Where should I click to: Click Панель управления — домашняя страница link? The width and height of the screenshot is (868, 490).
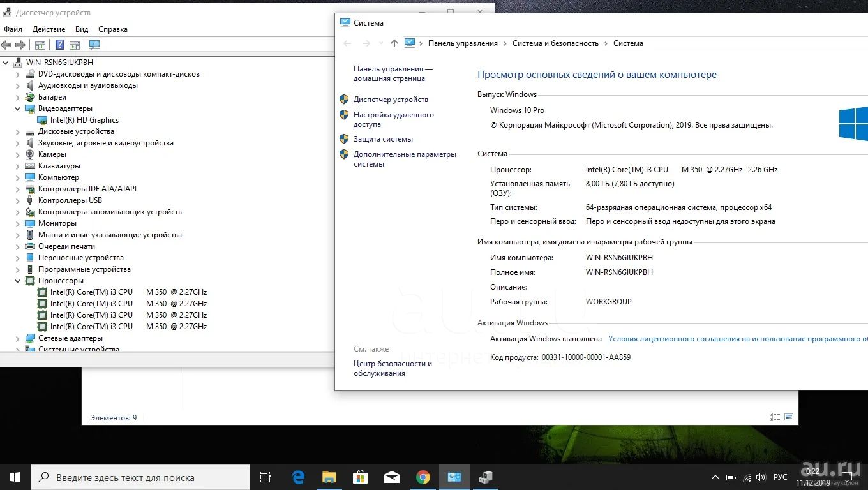click(x=393, y=73)
